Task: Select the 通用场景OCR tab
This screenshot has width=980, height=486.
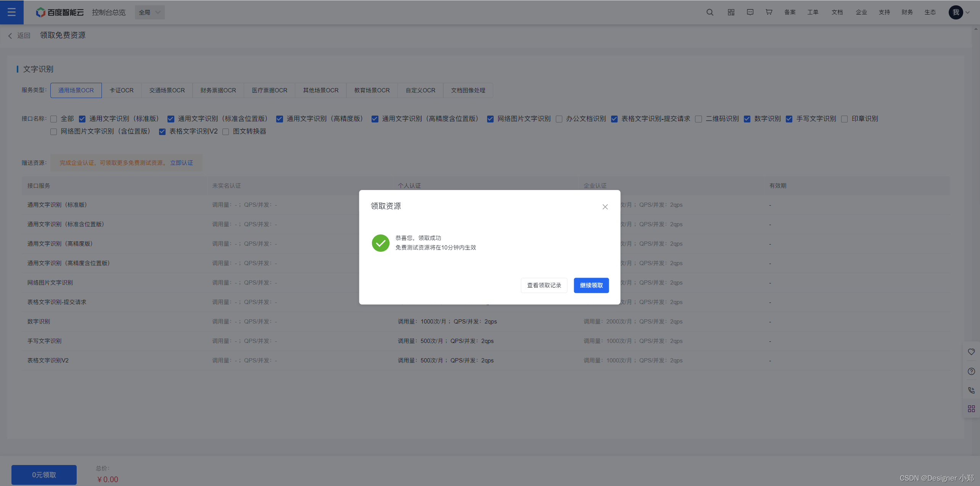Action: (76, 90)
